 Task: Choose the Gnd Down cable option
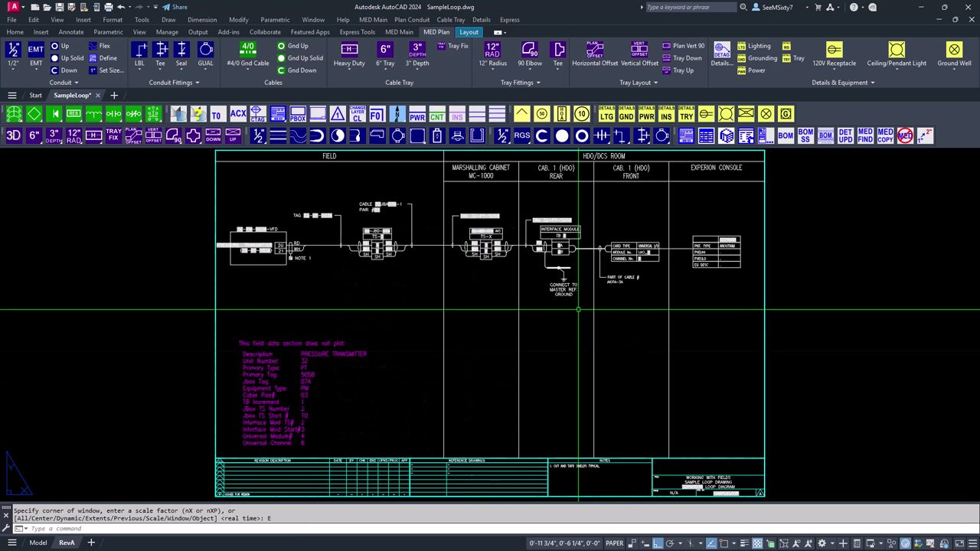point(297,70)
